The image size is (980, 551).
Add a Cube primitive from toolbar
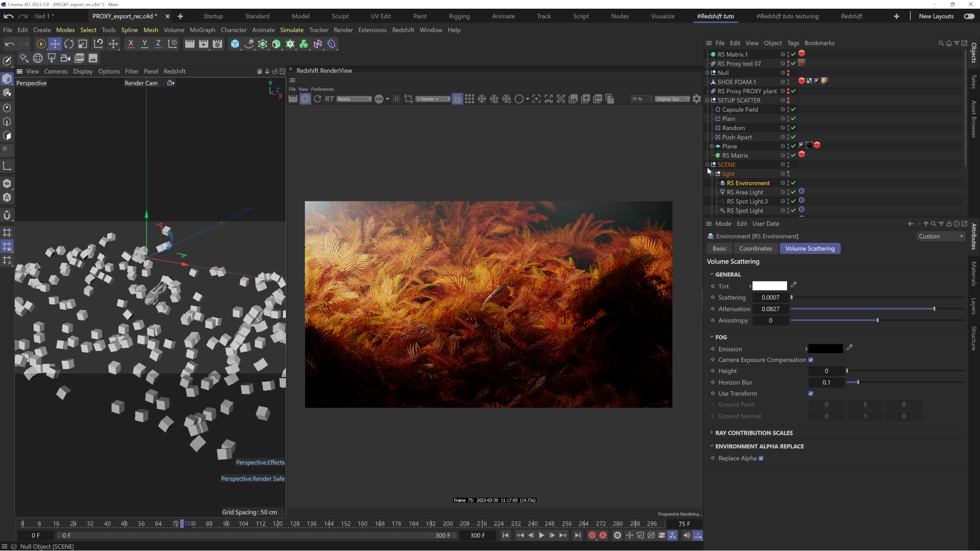(x=235, y=44)
